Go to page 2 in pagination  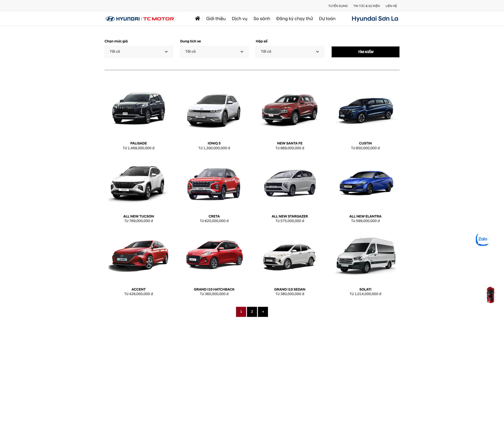(252, 312)
